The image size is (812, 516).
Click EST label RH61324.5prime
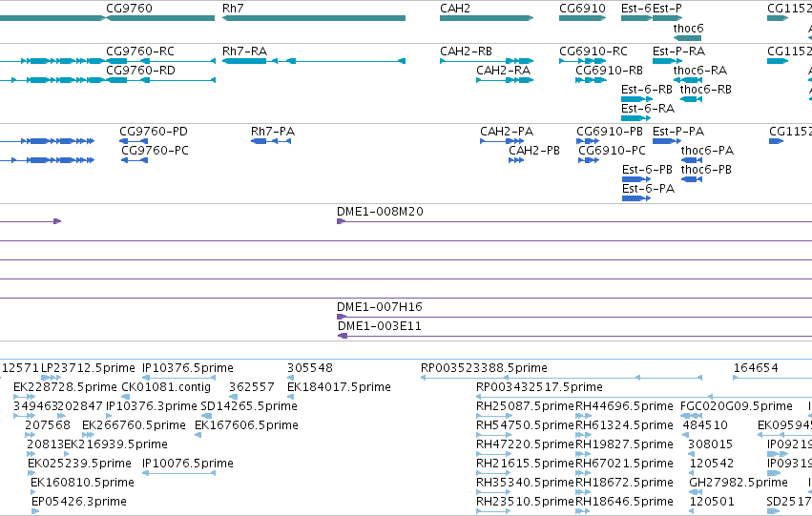click(x=625, y=425)
